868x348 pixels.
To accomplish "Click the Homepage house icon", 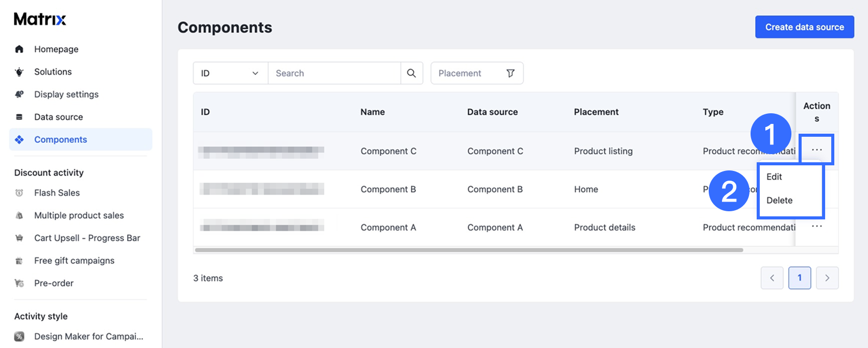I will click(19, 49).
